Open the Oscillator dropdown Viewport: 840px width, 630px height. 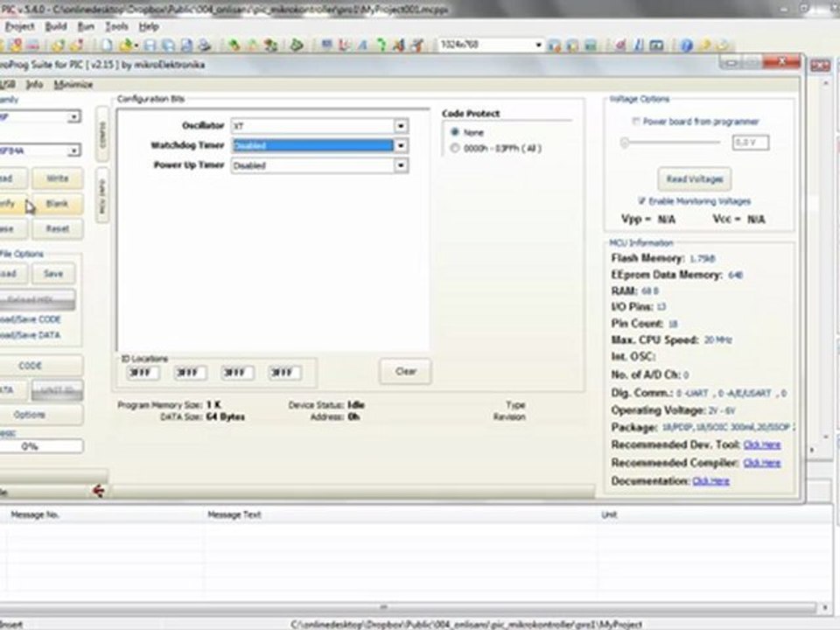pos(401,126)
